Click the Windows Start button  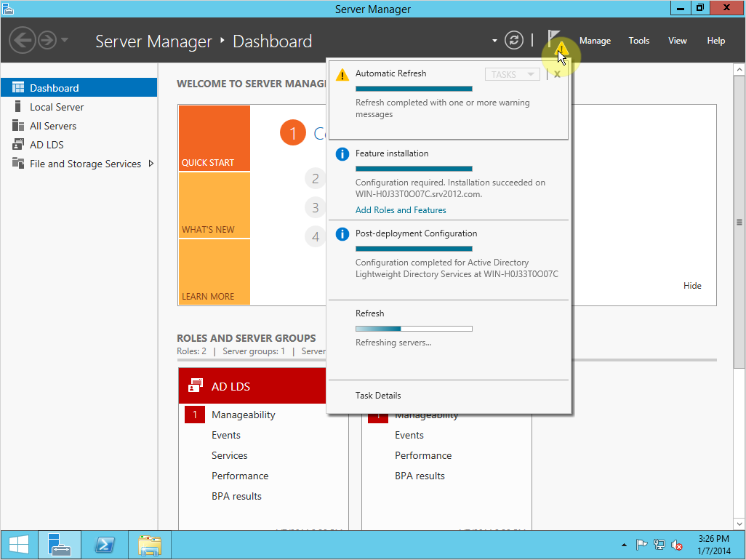[x=19, y=545]
